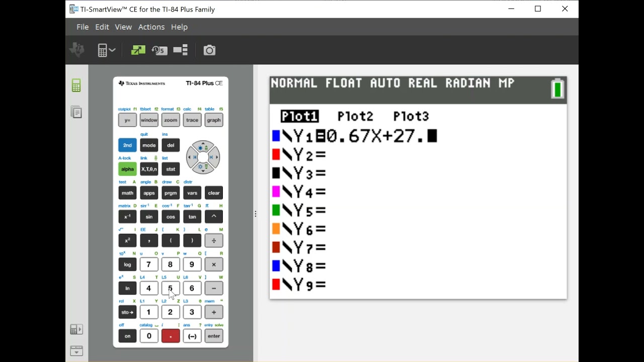Click the negative (–) key
This screenshot has width=644, height=362.
click(x=192, y=336)
